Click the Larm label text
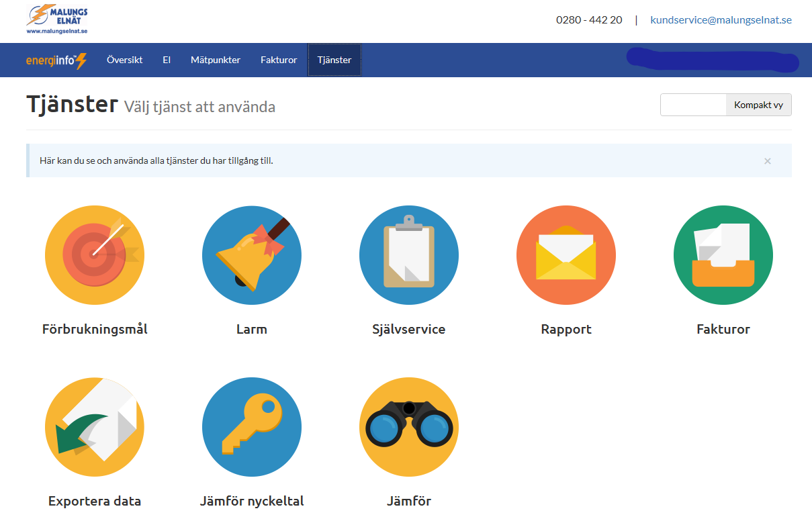812x521 pixels. [x=252, y=330]
